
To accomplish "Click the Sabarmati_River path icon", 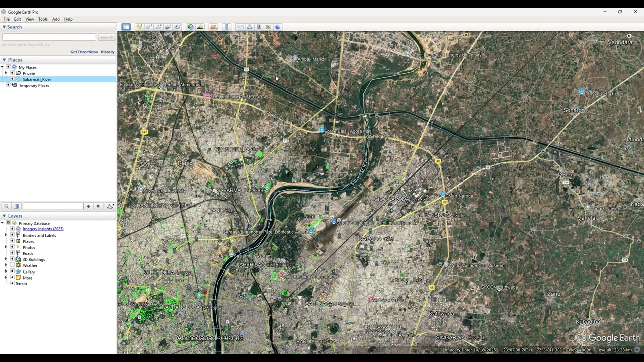I will click(18, 79).
